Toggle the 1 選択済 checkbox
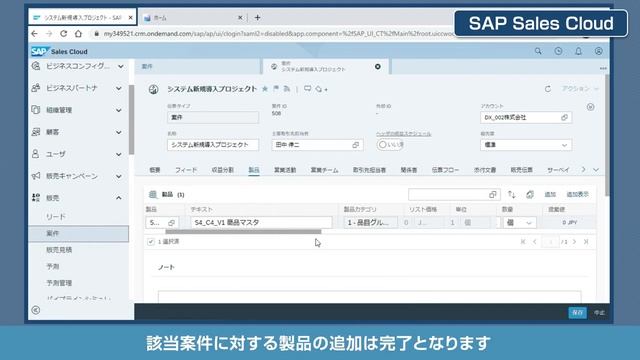The width and height of the screenshot is (640, 360). tap(151, 242)
